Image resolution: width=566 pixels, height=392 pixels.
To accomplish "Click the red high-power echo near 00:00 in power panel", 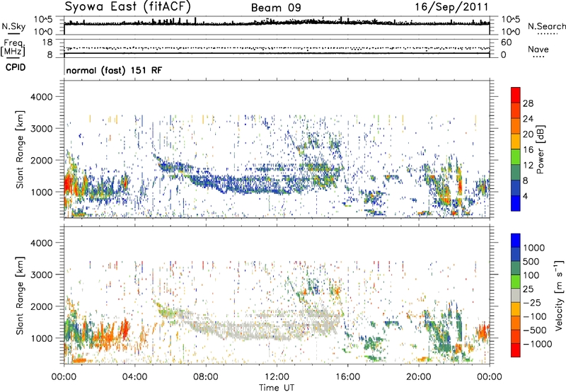I will (x=67, y=185).
